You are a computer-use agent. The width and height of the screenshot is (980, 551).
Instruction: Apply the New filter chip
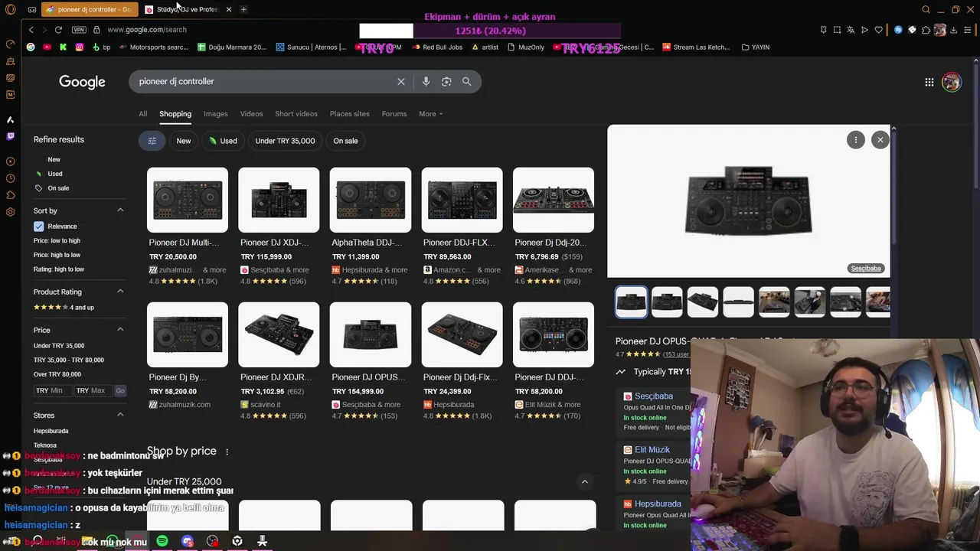[184, 141]
